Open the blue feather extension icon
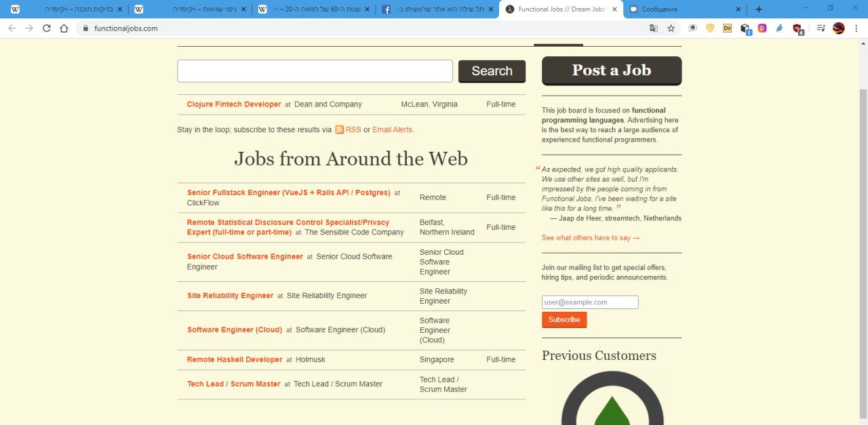The width and height of the screenshot is (868, 425). point(779,28)
